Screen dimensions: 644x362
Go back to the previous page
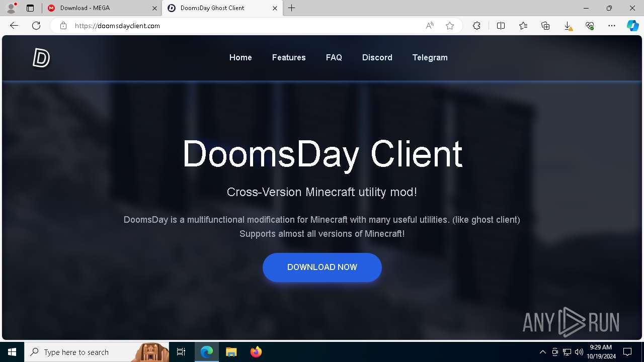click(x=14, y=26)
